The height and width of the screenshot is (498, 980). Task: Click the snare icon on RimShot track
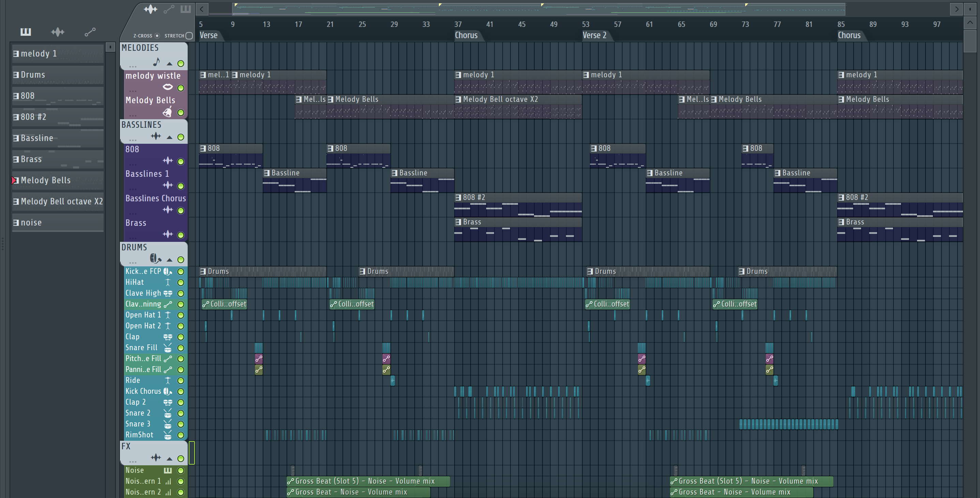click(168, 435)
